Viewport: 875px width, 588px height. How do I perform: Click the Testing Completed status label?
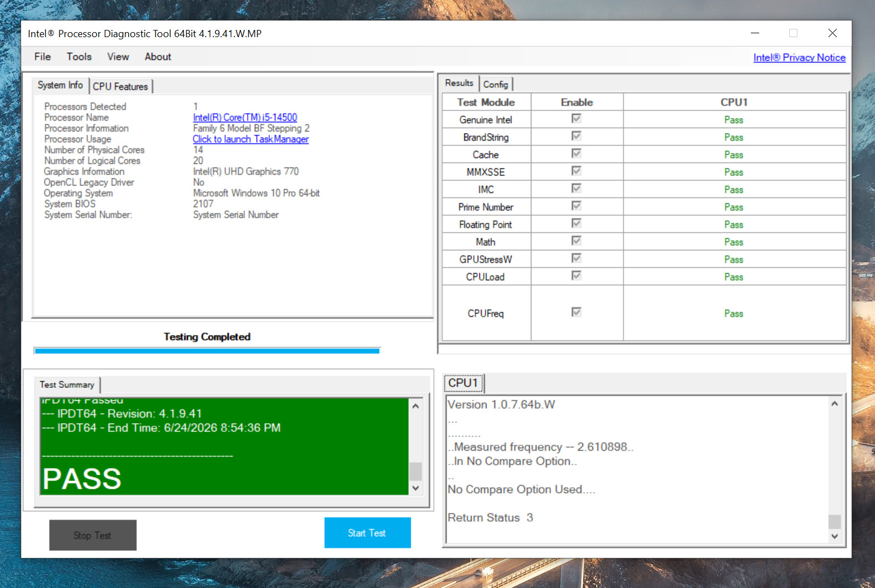pos(207,337)
